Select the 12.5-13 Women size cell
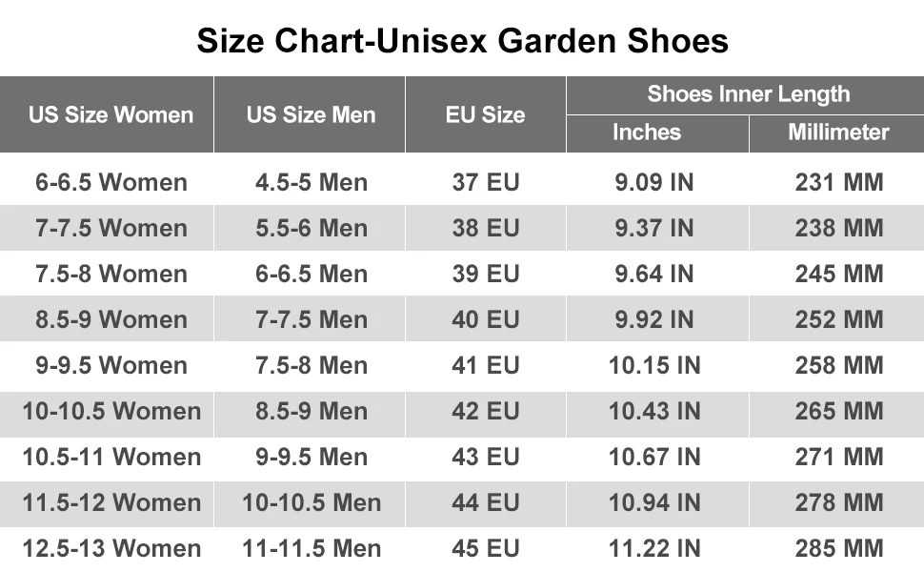This screenshot has height=572, width=924. [111, 548]
